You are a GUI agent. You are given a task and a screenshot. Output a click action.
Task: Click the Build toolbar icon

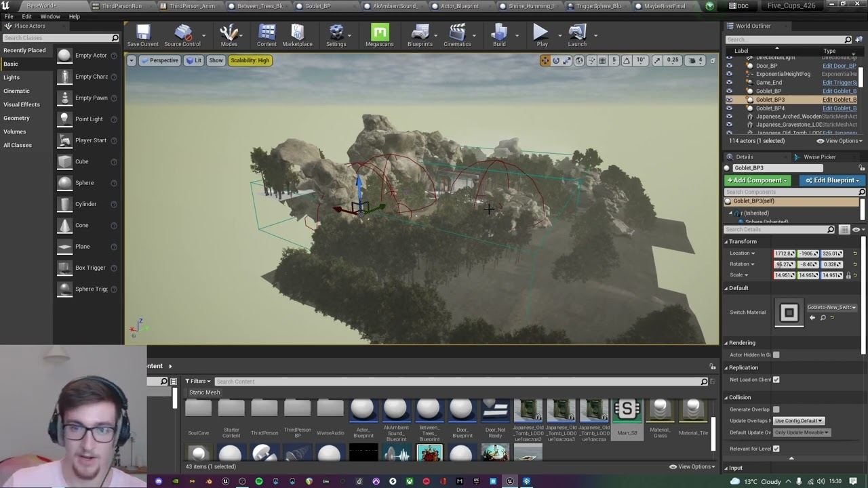click(499, 36)
